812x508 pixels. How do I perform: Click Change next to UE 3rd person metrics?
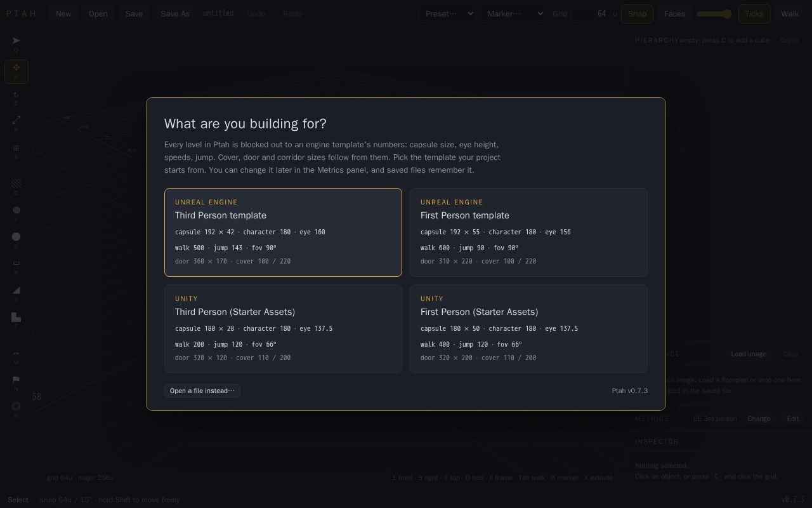759,418
